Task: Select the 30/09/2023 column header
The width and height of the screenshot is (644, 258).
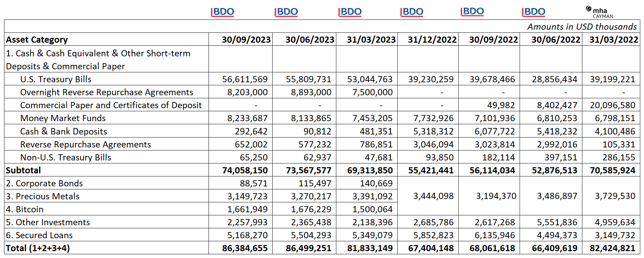Action: pos(241,39)
